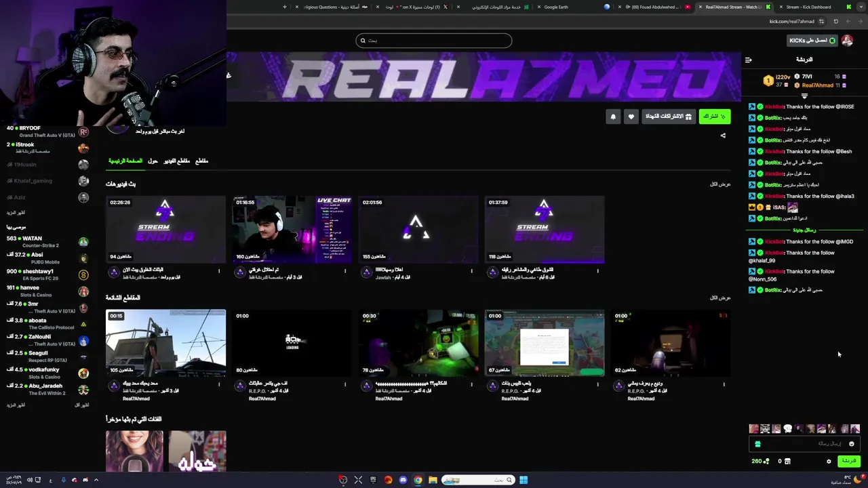Image resolution: width=868 pixels, height=488 pixels.
Task: Open vodkafunky avatar in sidebar
Action: (83, 373)
